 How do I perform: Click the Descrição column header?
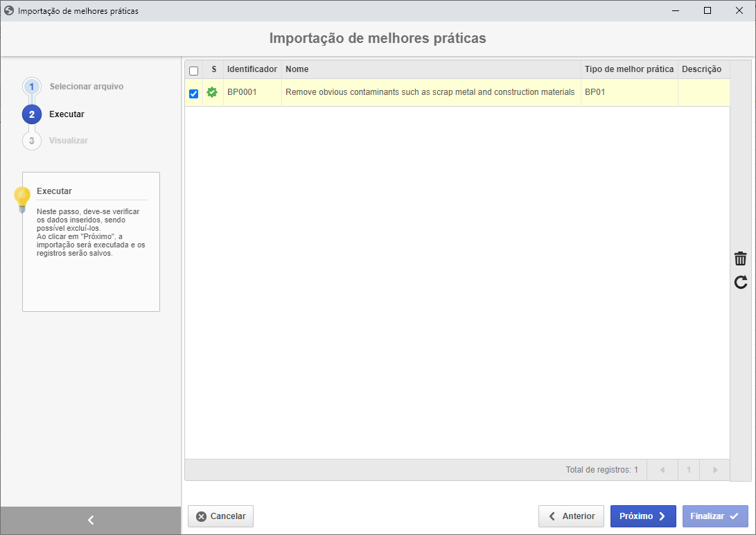click(x=703, y=69)
